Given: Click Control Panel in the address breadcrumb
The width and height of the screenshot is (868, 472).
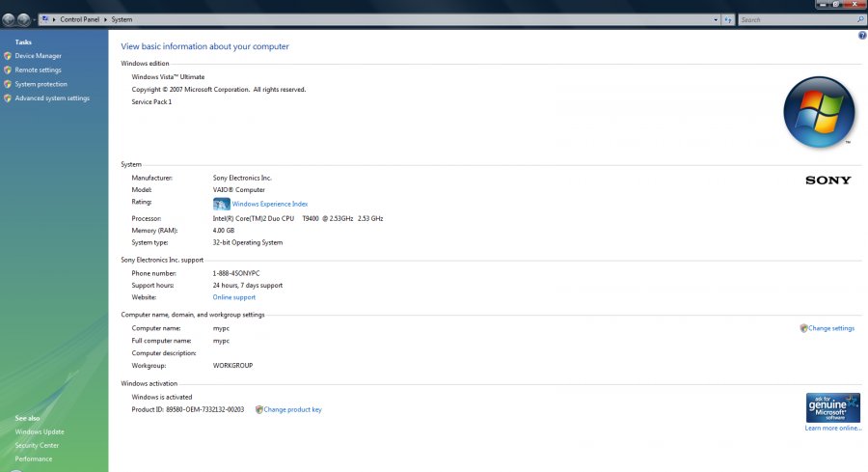Looking at the screenshot, I should pyautogui.click(x=80, y=19).
